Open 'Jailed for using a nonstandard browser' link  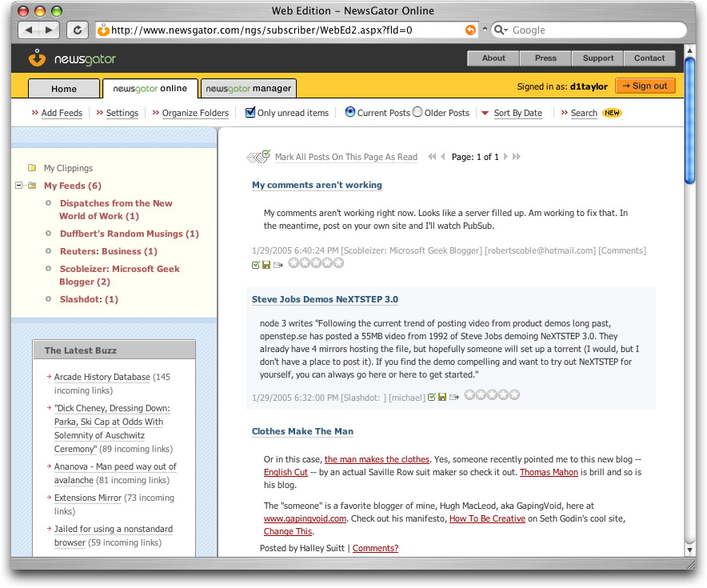[114, 536]
